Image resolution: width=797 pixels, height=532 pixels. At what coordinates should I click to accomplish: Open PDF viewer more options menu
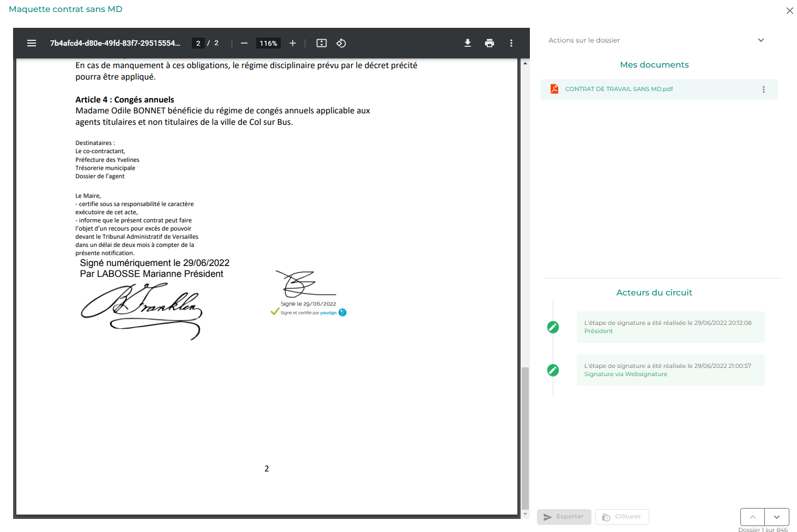[511, 43]
